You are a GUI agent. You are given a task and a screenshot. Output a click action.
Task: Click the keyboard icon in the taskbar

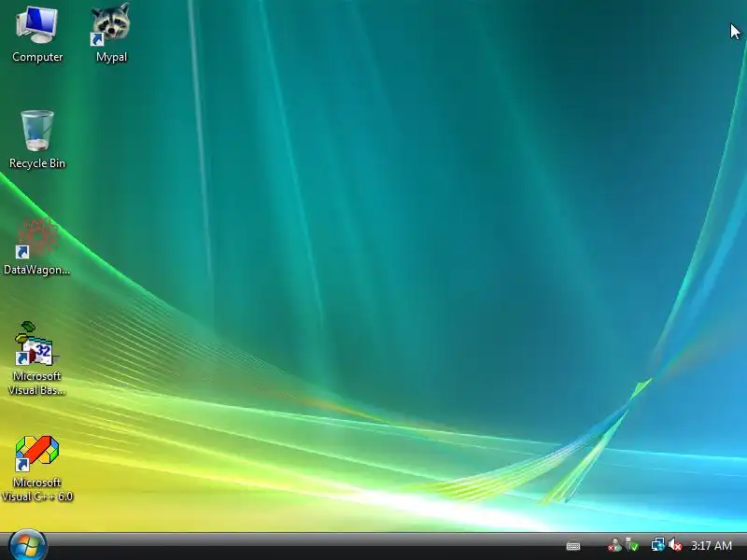pos(573,546)
